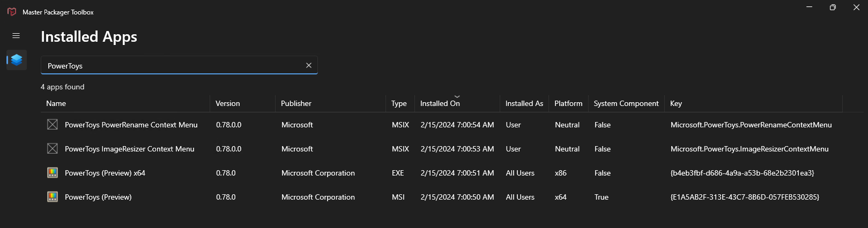Sort by the Installed As column header
The height and width of the screenshot is (228, 868).
524,103
